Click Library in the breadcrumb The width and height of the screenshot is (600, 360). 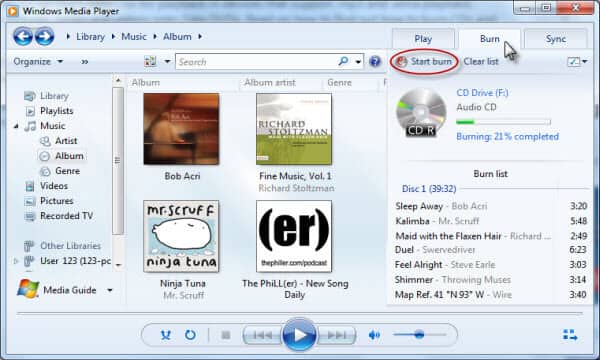click(90, 36)
